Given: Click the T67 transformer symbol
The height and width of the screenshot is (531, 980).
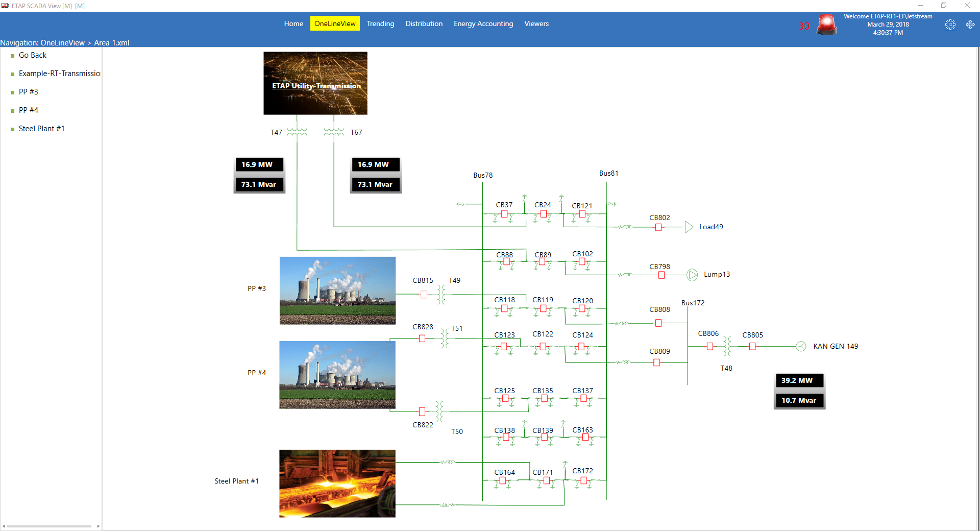Looking at the screenshot, I should (334, 132).
